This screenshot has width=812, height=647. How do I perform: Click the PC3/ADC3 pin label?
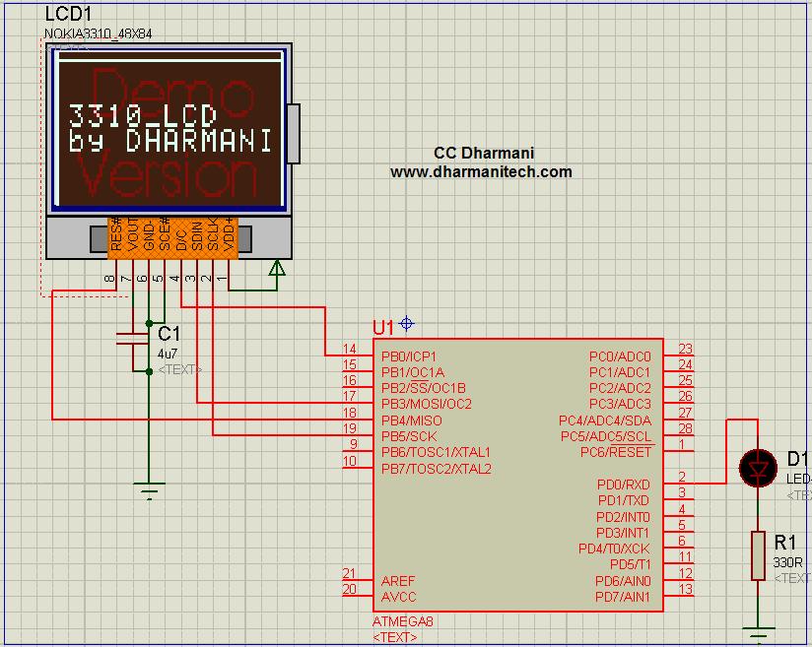click(x=620, y=404)
